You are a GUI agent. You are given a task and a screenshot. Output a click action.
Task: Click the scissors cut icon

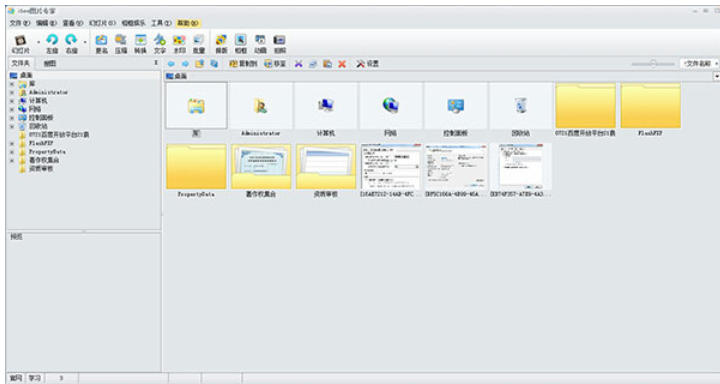point(298,64)
